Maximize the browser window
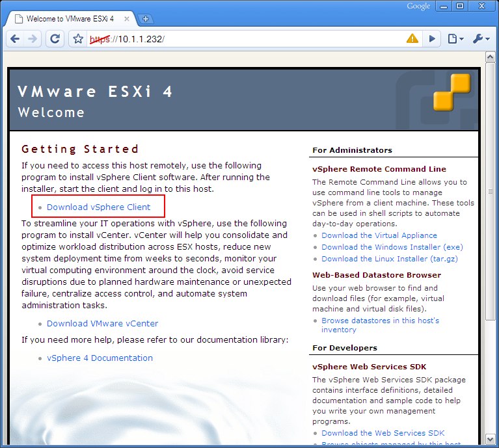The width and height of the screenshot is (499, 448). pyautogui.click(x=460, y=6)
